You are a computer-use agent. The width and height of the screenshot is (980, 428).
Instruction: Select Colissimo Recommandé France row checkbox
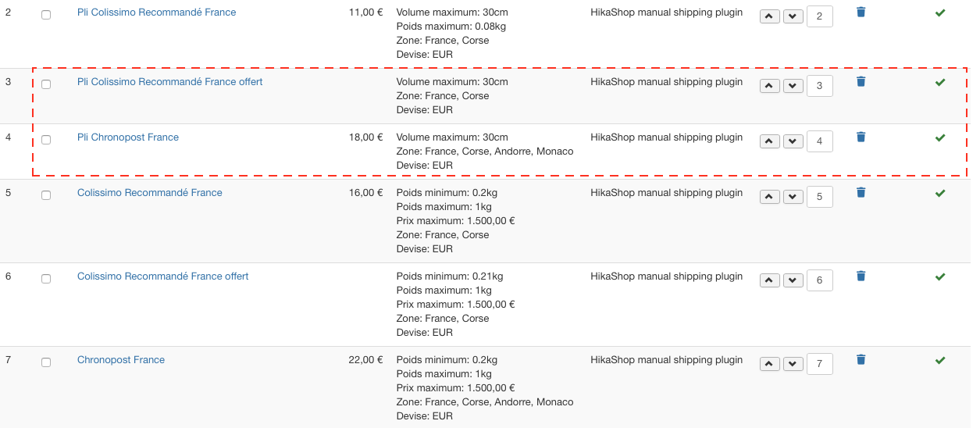tap(46, 195)
